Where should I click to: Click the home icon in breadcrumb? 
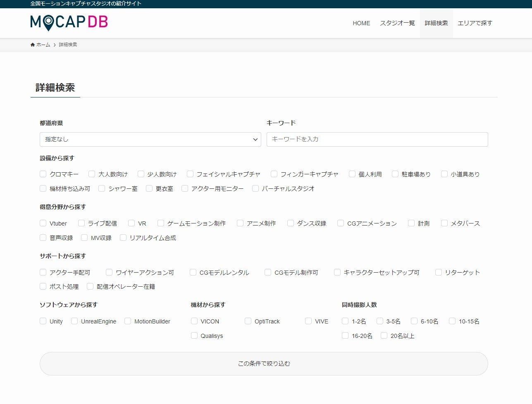[33, 45]
